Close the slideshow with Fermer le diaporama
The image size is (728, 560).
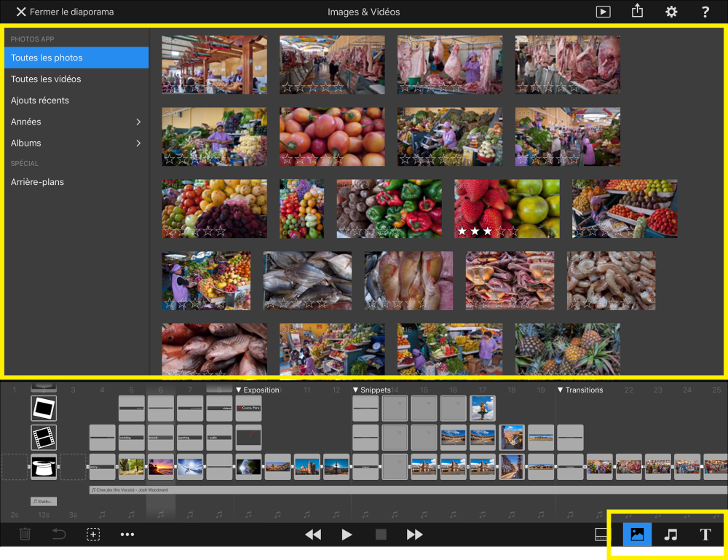point(65,12)
